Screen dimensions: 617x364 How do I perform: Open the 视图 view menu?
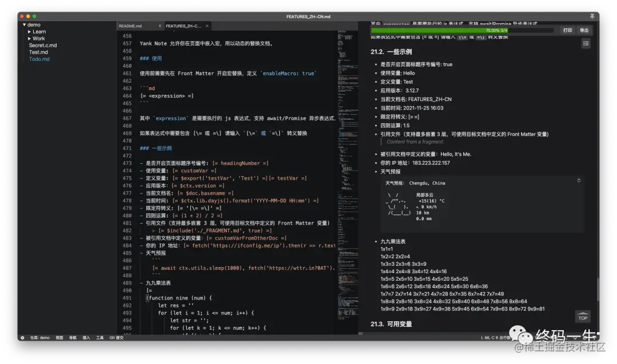click(x=59, y=338)
